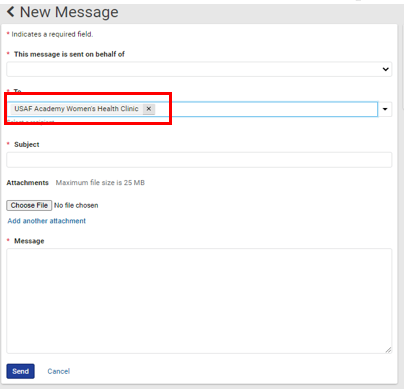Go back using the arrow beside New Message
Screen dimensions: 406x389
click(x=11, y=12)
